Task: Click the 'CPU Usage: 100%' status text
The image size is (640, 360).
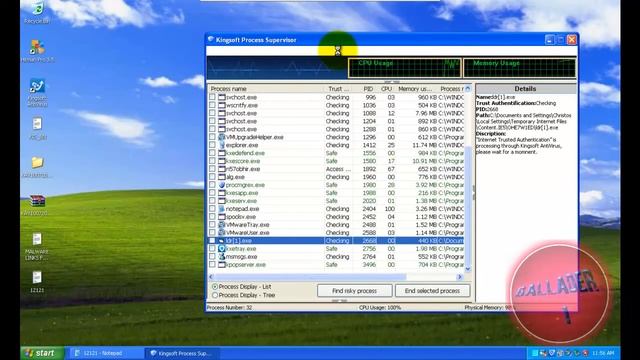Action: (380, 307)
